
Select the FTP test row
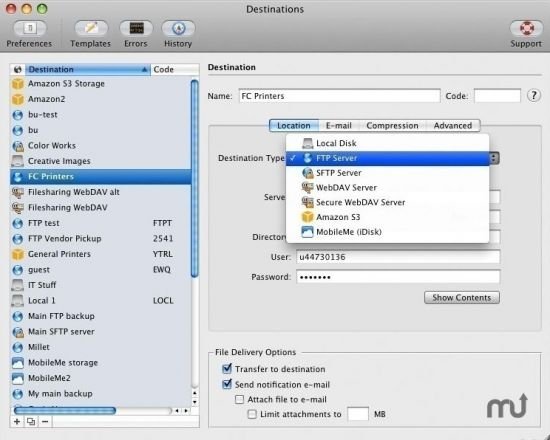[101, 223]
